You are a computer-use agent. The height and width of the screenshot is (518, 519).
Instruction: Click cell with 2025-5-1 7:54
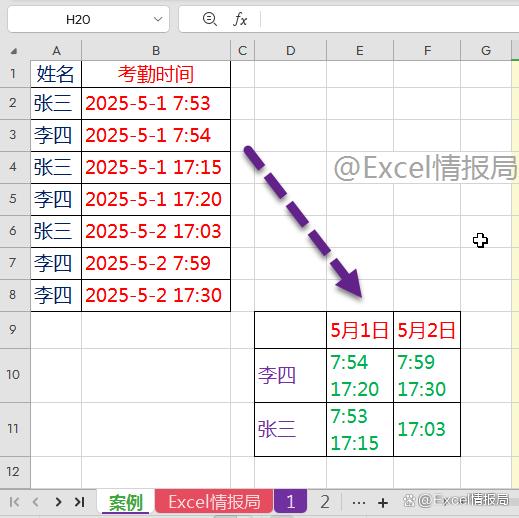[156, 135]
